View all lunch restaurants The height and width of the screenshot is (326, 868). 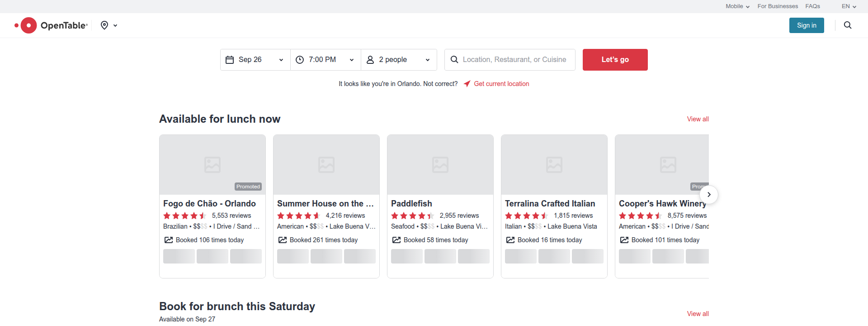tap(698, 119)
